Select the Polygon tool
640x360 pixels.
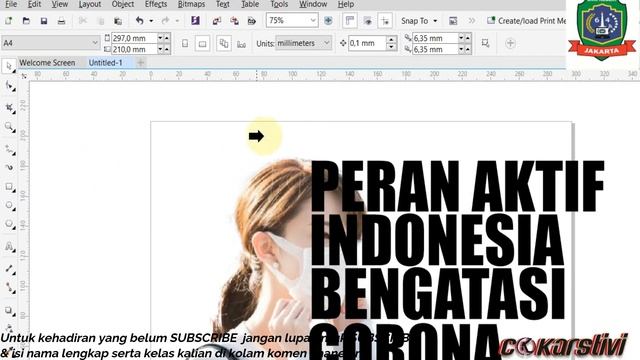tap(9, 224)
